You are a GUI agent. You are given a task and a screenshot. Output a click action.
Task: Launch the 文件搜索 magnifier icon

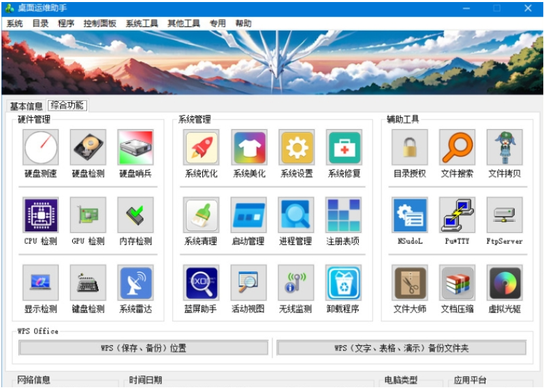457,148
